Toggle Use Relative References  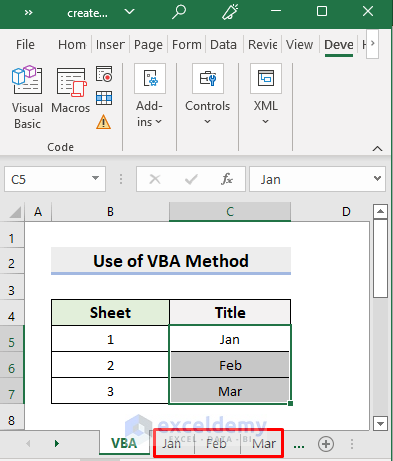click(104, 98)
